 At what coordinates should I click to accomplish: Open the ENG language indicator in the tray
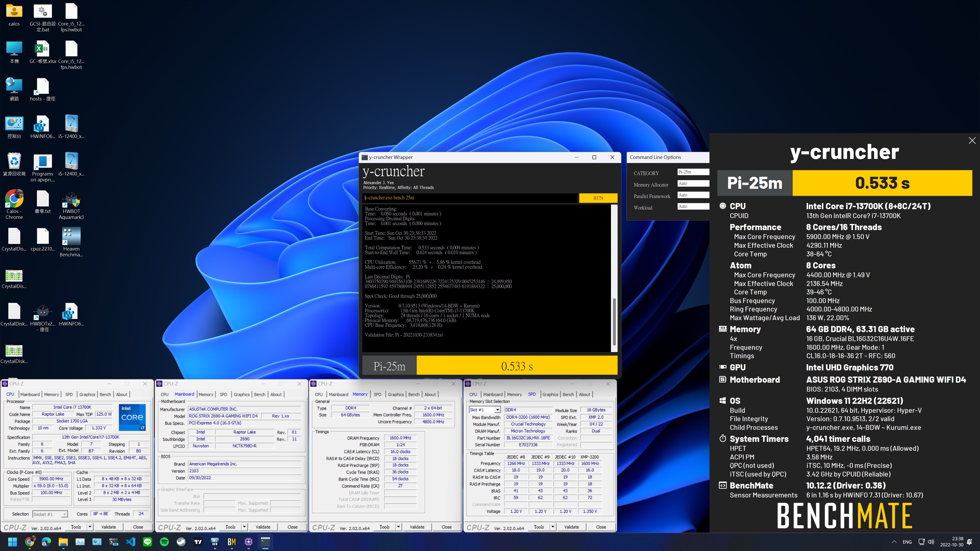click(907, 542)
